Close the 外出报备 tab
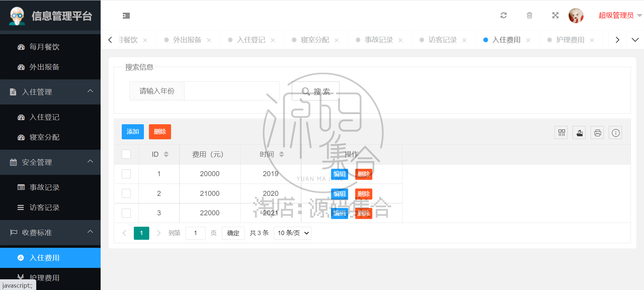This screenshot has width=644, height=290. point(209,40)
